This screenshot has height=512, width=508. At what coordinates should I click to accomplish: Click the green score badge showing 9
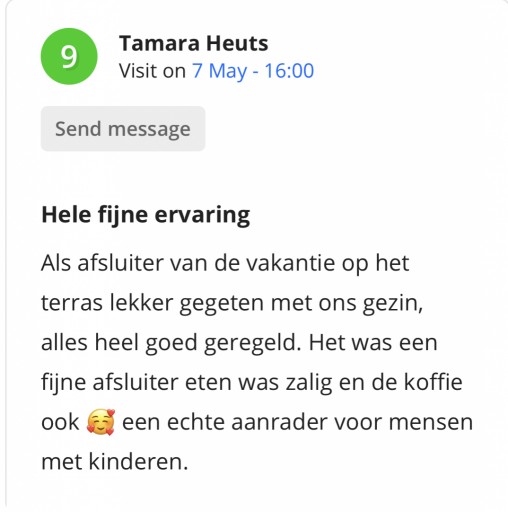click(x=69, y=56)
